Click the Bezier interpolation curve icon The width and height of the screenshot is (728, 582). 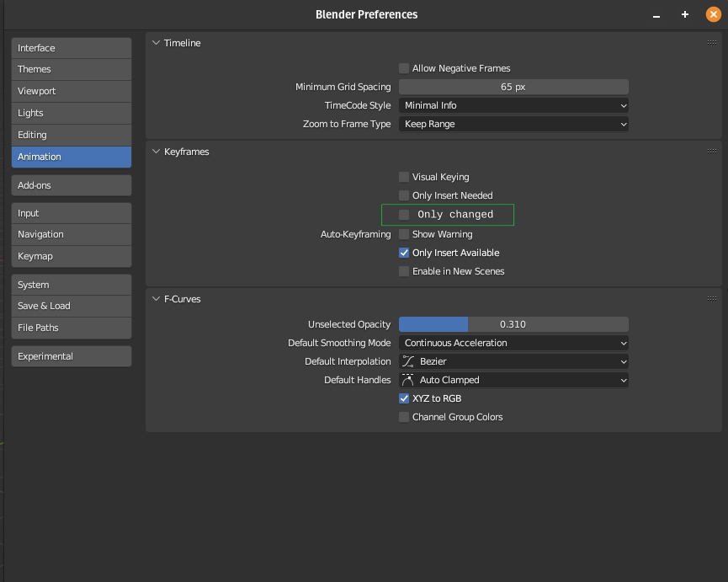pyautogui.click(x=408, y=361)
